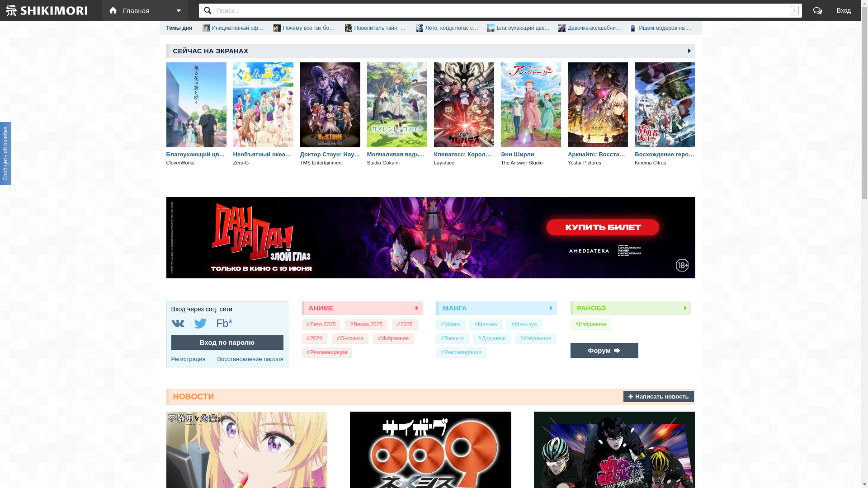
Task: Log in with the VK icon
Action: (x=178, y=324)
